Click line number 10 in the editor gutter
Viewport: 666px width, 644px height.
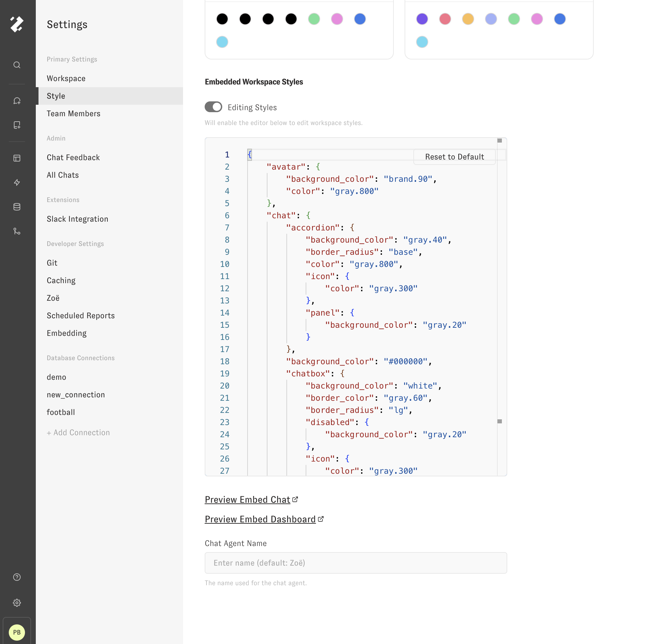tap(225, 264)
